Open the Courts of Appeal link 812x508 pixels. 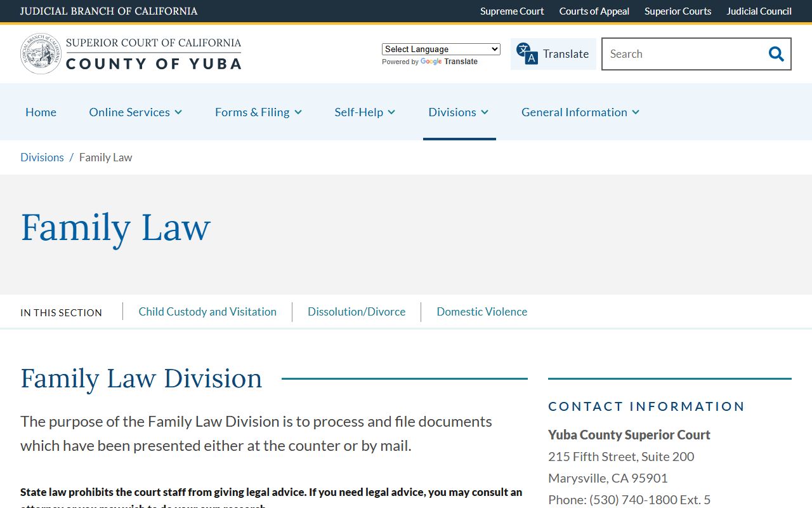click(x=594, y=11)
